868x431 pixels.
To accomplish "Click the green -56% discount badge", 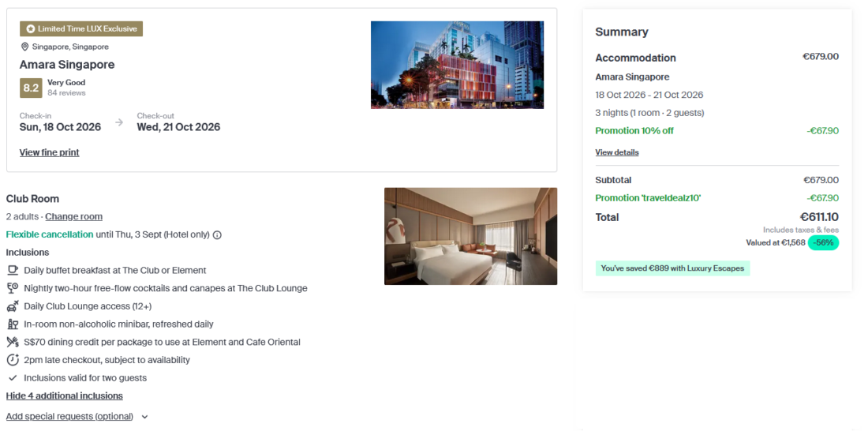I will (824, 243).
